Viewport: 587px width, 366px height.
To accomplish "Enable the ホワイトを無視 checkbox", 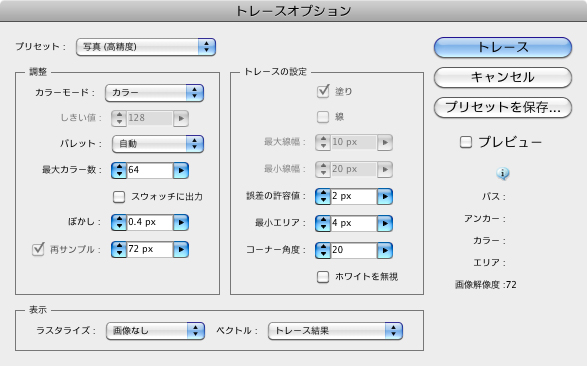I will 323,277.
